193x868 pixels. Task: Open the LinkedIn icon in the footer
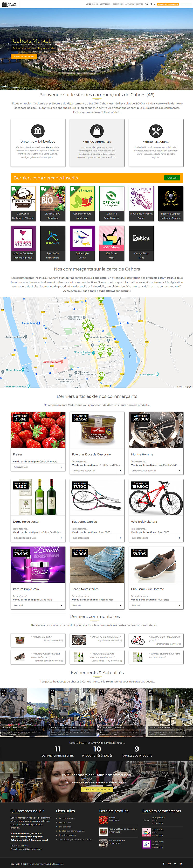coord(181,864)
